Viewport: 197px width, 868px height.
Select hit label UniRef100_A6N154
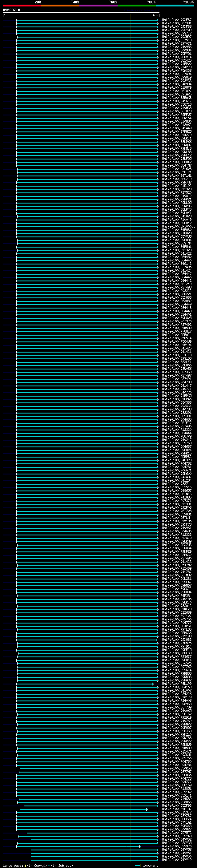coord(177,118)
